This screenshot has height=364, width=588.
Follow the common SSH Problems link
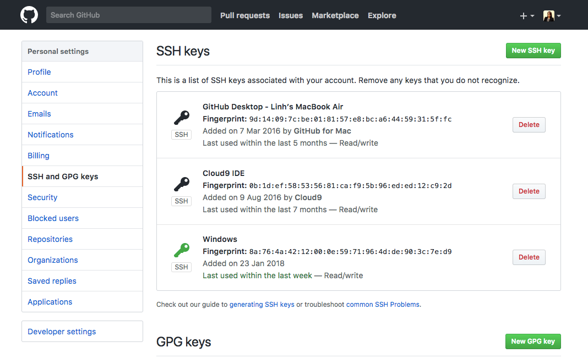(383, 305)
